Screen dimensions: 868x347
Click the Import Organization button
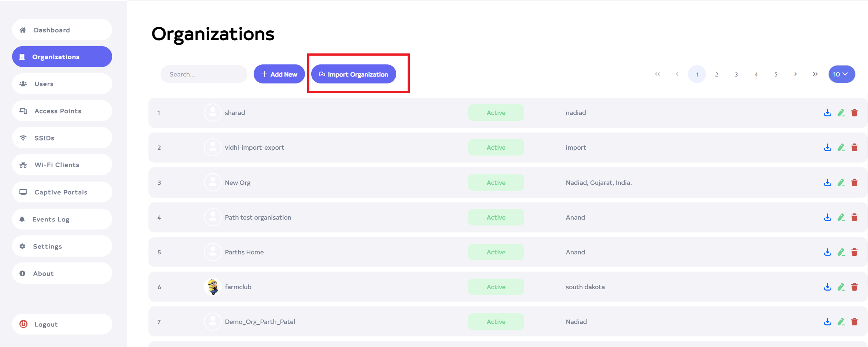point(353,74)
